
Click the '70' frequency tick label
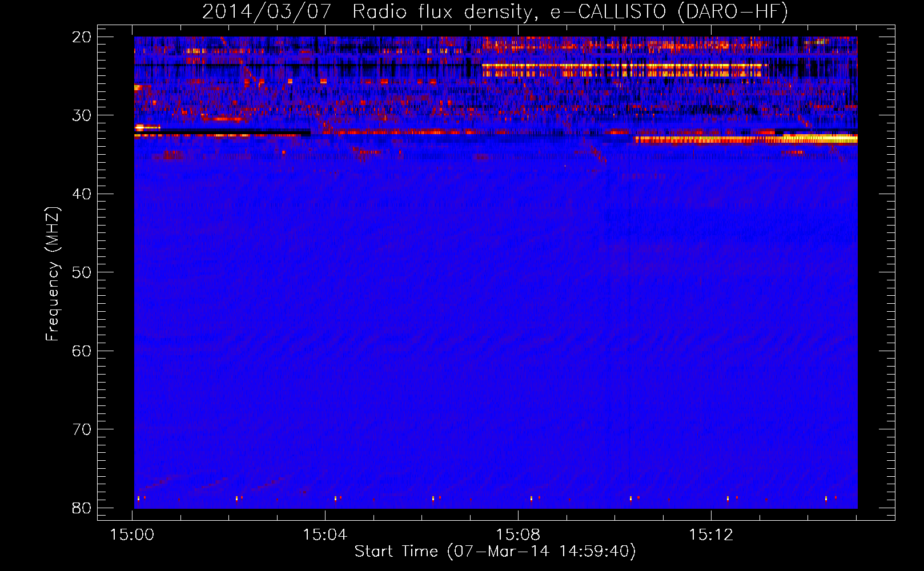pyautogui.click(x=82, y=429)
